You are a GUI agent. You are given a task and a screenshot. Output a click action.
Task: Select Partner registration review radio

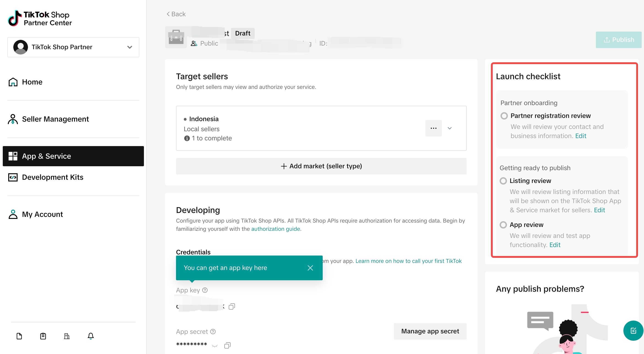(504, 116)
